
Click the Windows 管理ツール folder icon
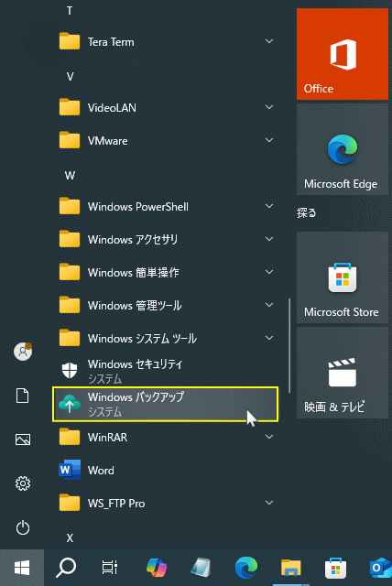point(70,305)
